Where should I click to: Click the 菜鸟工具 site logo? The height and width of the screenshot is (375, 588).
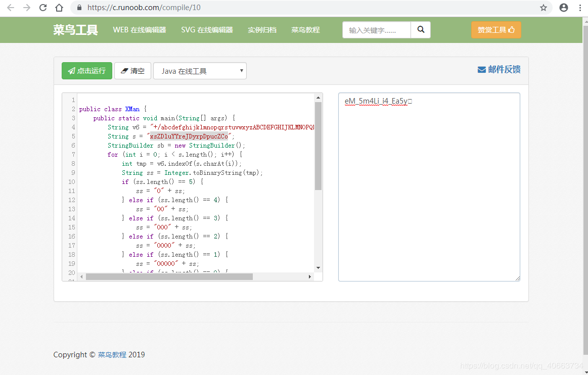pos(75,30)
